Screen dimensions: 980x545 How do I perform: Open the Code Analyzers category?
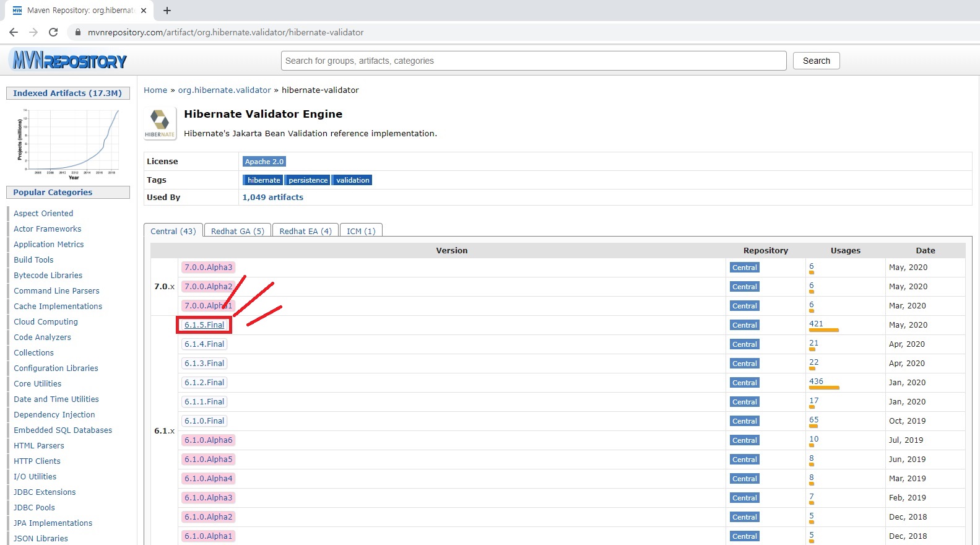[42, 338]
